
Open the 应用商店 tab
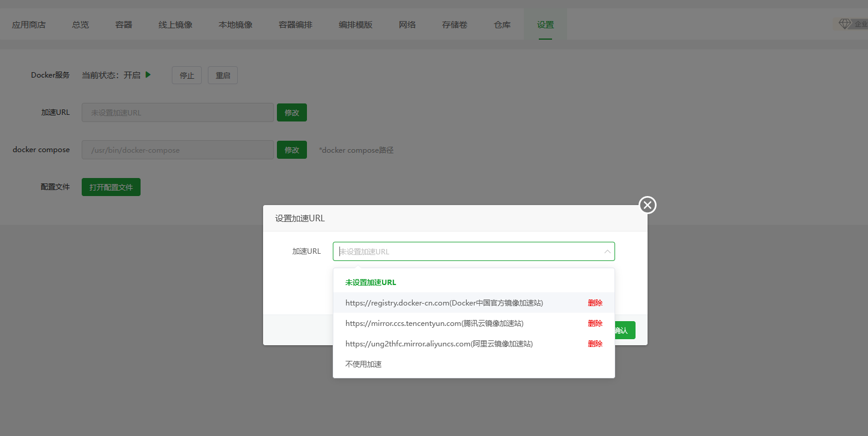[28, 24]
